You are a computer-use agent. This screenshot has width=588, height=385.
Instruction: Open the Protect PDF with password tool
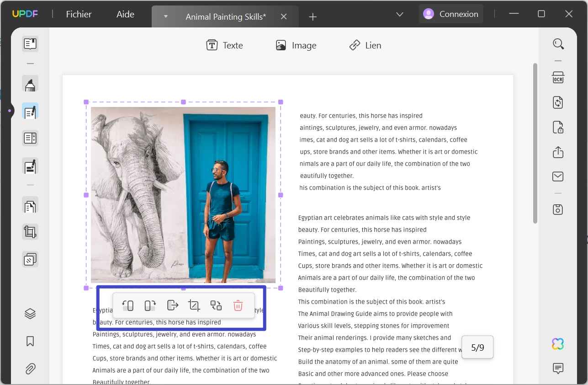(558, 127)
